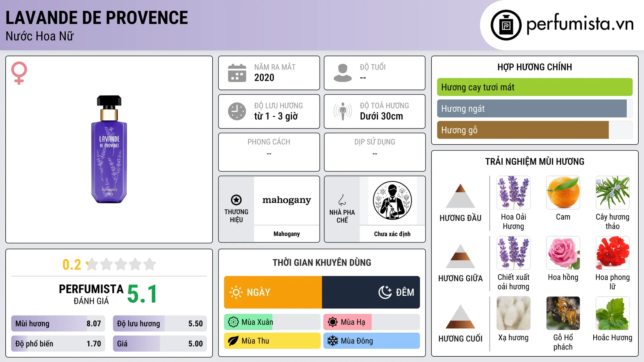
Task: Click the Mùa Thu season bar
Action: click(272, 341)
